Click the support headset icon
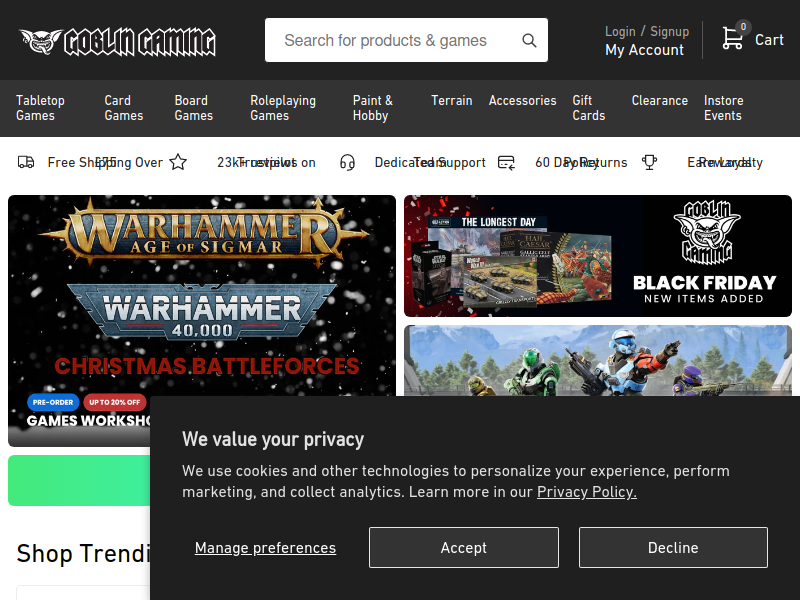 click(347, 162)
